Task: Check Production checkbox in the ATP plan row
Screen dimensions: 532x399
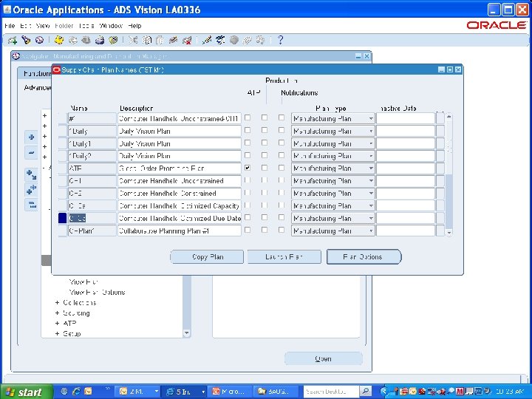Action: (x=265, y=168)
